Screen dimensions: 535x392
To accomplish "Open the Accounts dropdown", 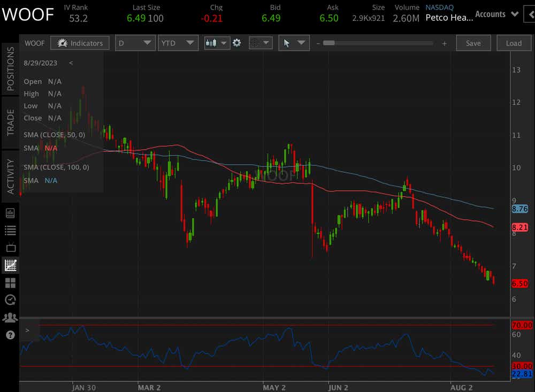I will coord(497,14).
